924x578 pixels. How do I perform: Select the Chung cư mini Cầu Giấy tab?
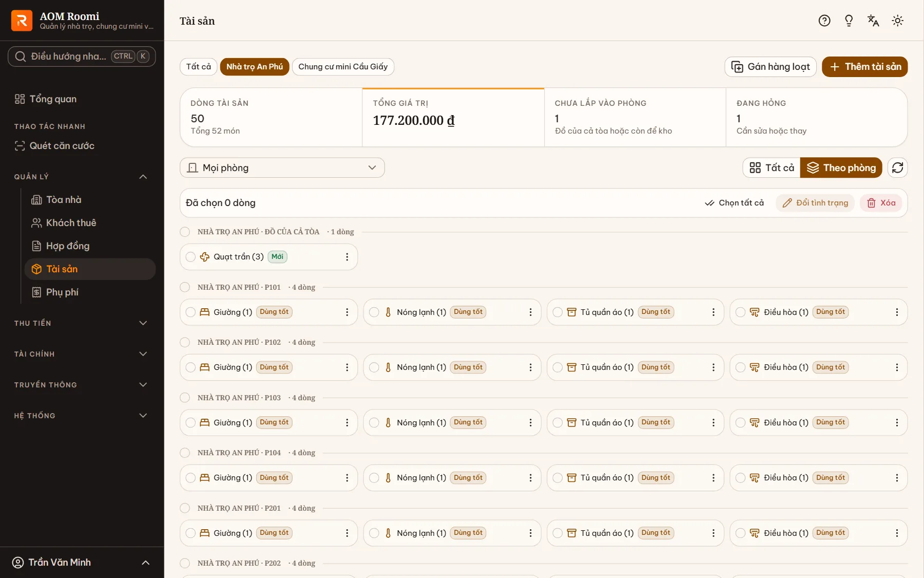(x=343, y=67)
